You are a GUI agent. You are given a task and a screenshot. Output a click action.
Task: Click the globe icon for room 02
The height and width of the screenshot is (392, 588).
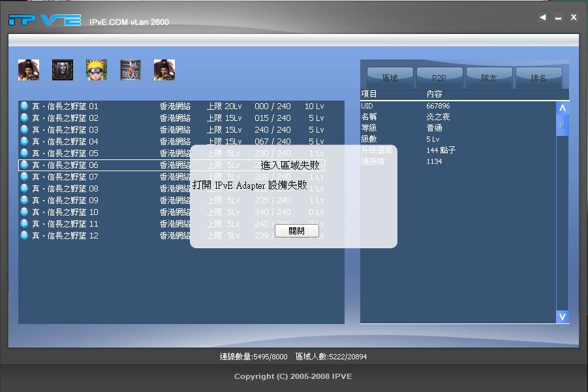click(24, 118)
